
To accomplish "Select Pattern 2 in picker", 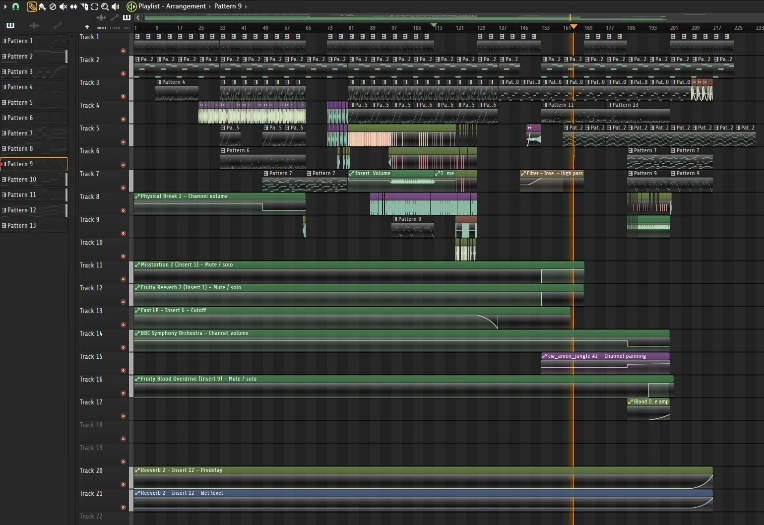I will pos(34,57).
